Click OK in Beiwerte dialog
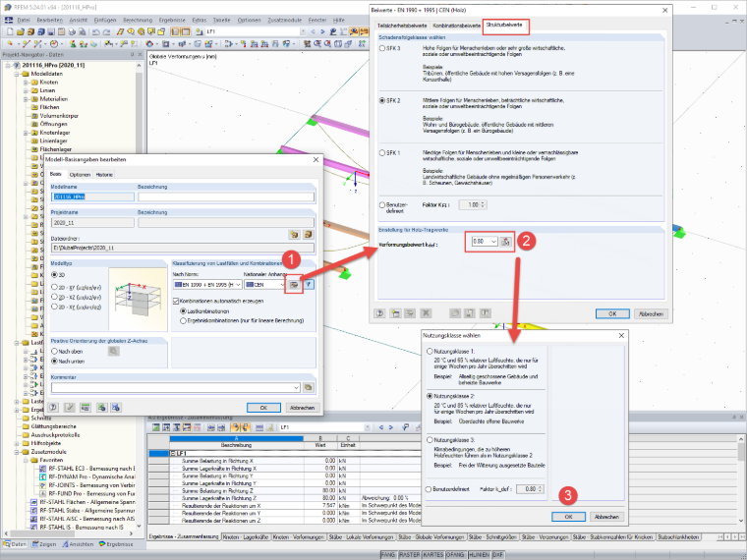Image resolution: width=747 pixels, height=560 pixels. (612, 313)
